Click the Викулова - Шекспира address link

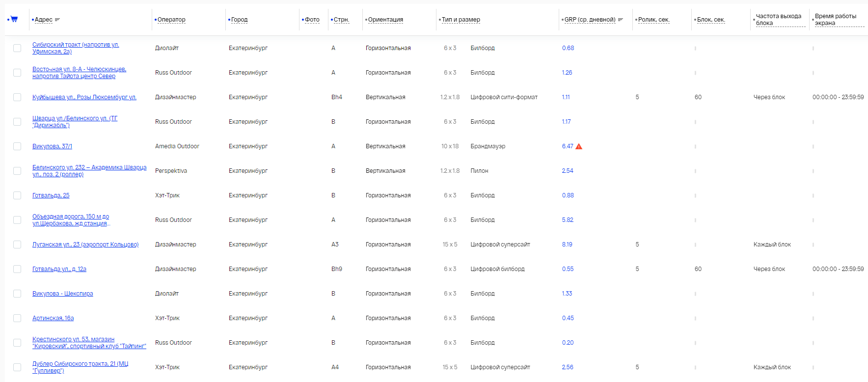click(x=63, y=294)
